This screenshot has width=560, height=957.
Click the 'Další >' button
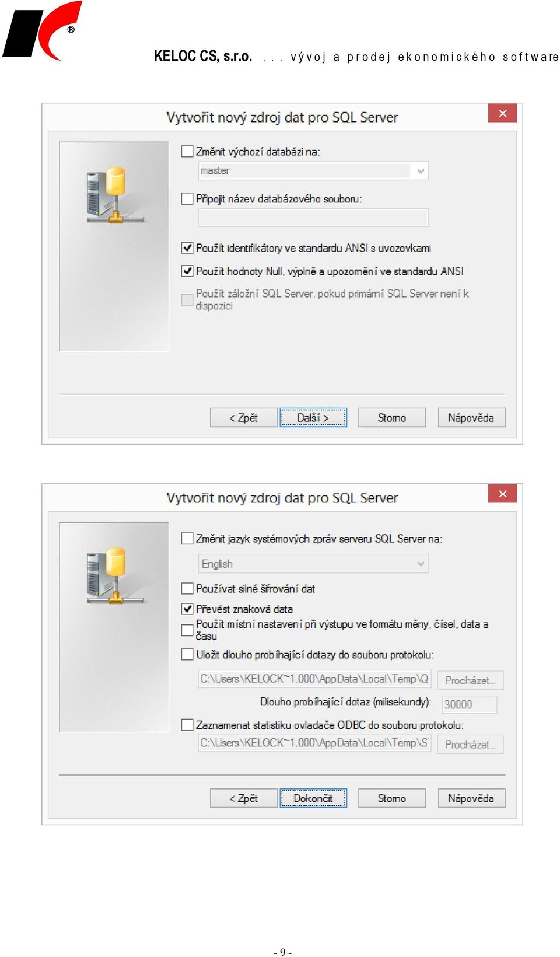(313, 418)
